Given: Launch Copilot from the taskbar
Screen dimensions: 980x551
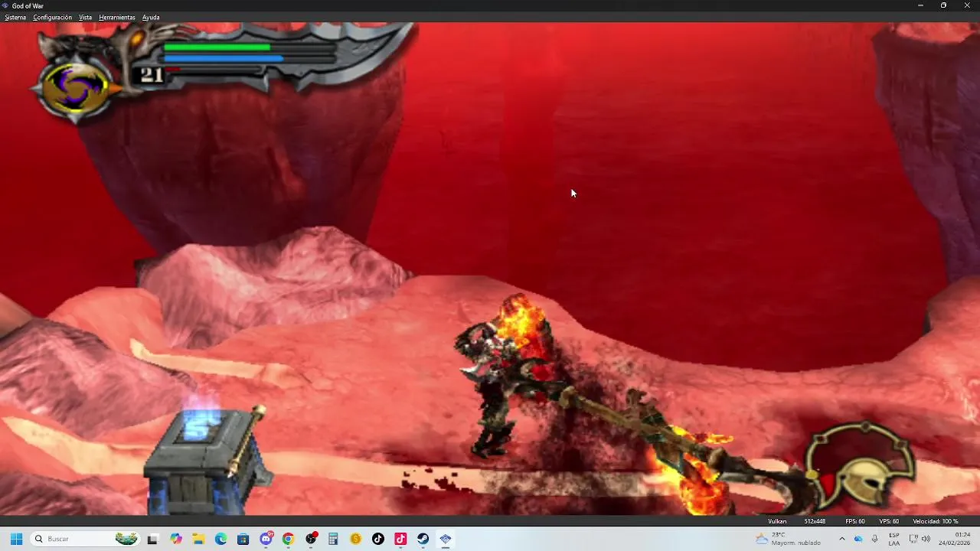Looking at the screenshot, I should pyautogui.click(x=176, y=539).
